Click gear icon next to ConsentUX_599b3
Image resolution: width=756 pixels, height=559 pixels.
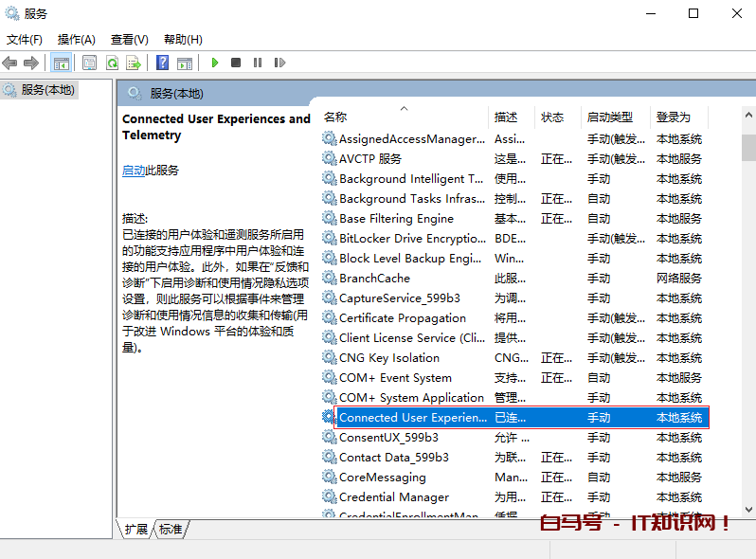coord(330,437)
